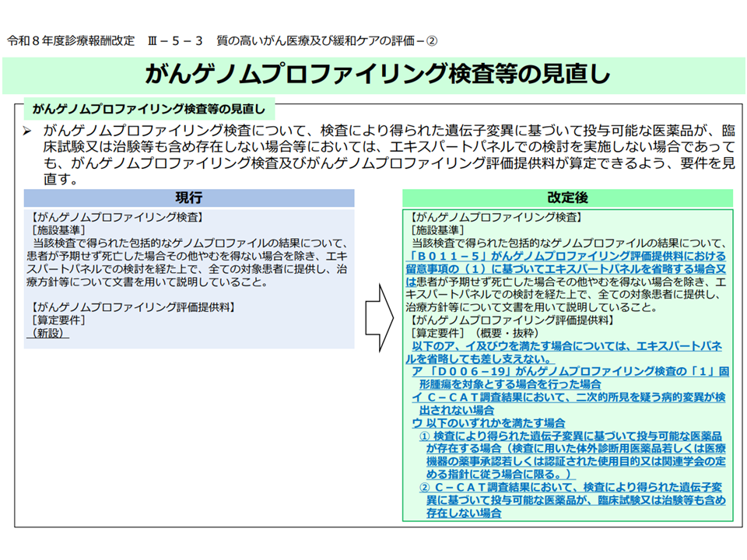The image size is (747, 560).
Task: Click the 現行 column header
Action: point(188,198)
